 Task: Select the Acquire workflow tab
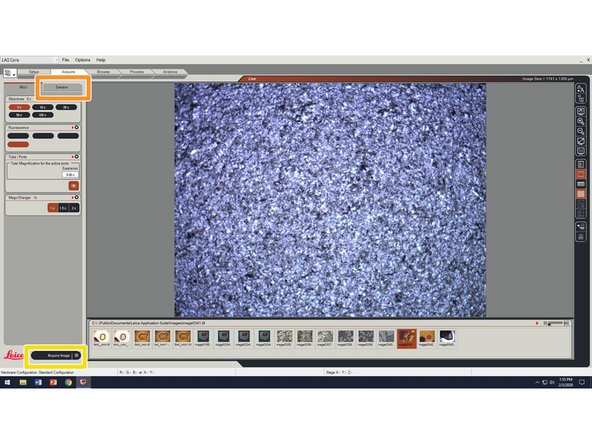(x=68, y=72)
